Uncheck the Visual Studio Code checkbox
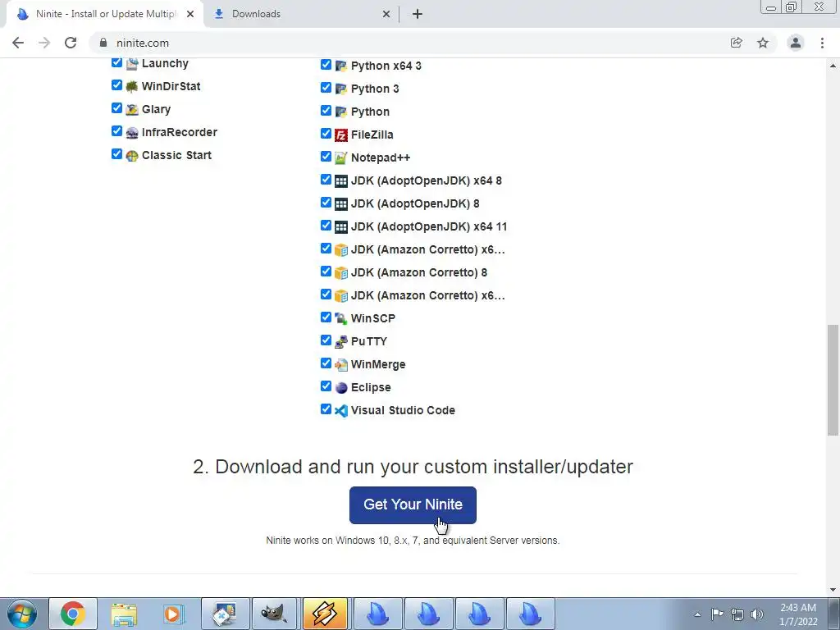The height and width of the screenshot is (630, 840). coord(326,409)
